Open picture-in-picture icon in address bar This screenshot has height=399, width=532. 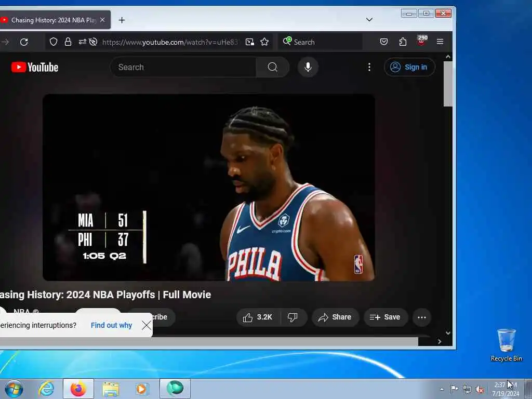click(250, 42)
